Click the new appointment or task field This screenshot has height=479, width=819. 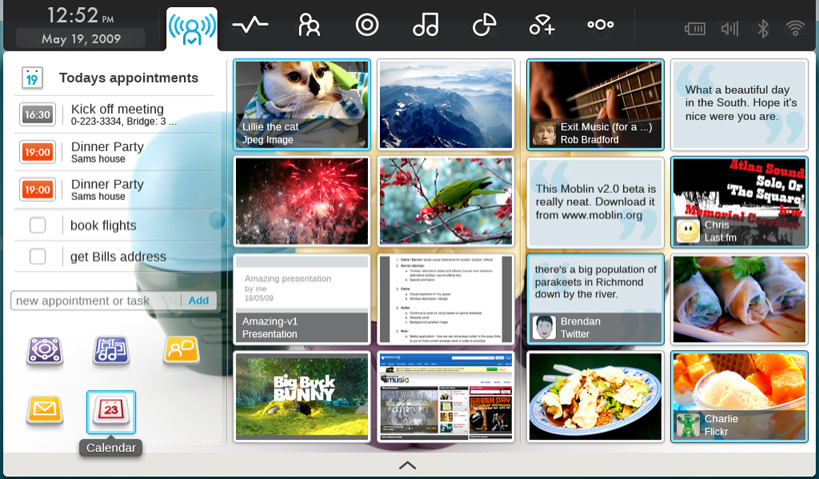[x=95, y=300]
